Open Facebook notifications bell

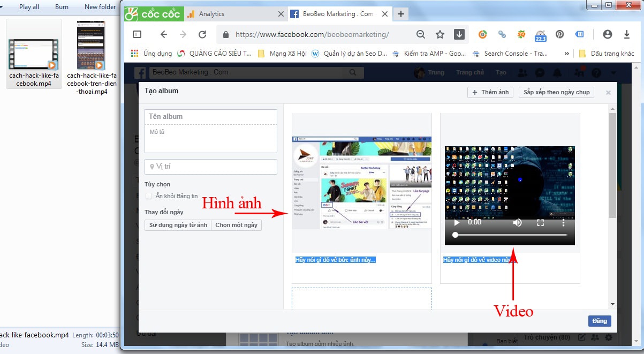[x=557, y=72]
